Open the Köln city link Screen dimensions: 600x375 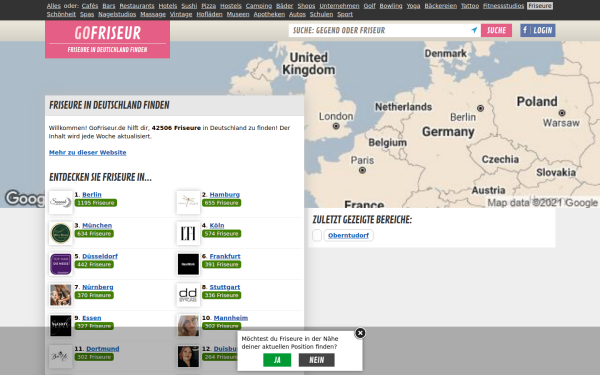(217, 225)
